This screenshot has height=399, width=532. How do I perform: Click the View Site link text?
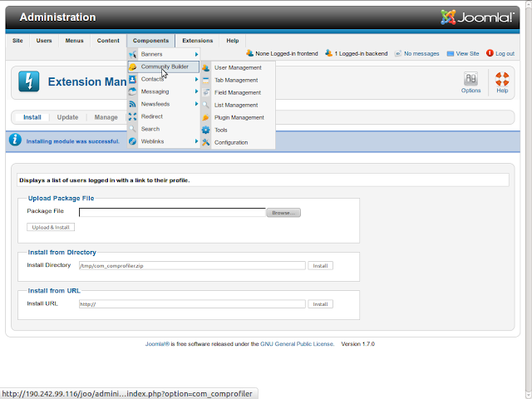point(467,53)
